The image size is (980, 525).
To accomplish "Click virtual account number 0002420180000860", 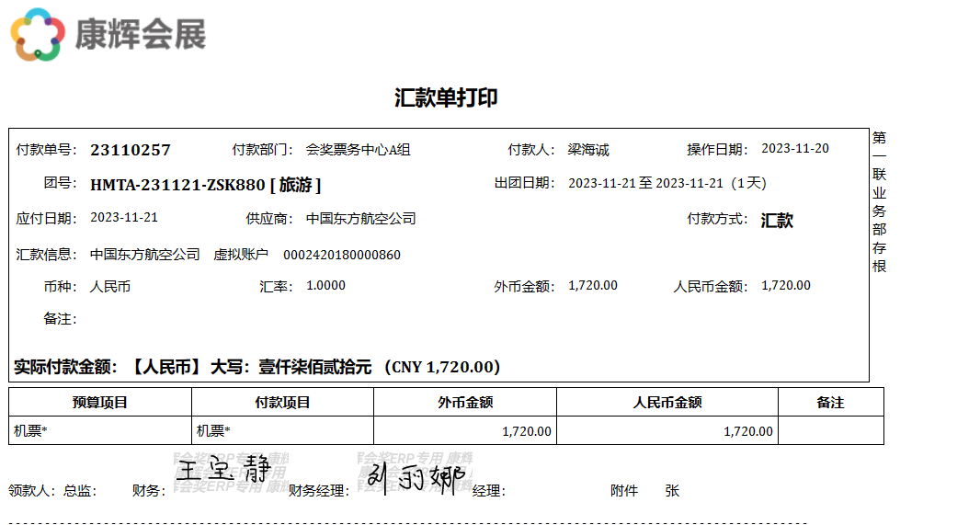I will (341, 255).
